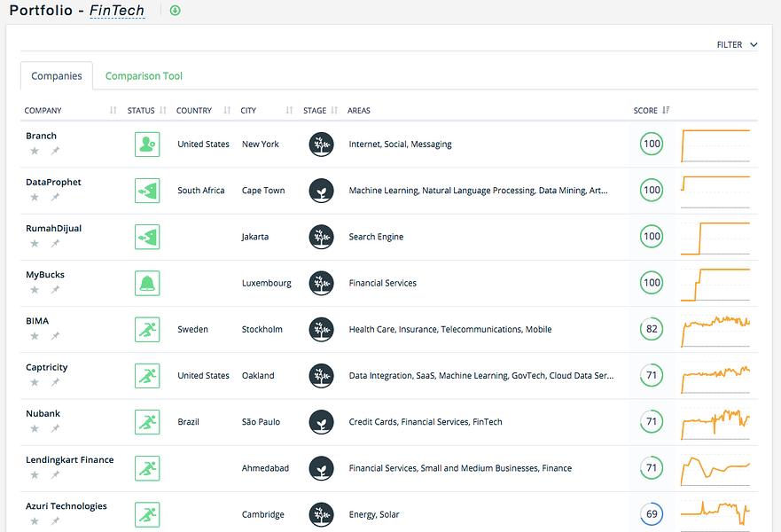Click Lendingkart Finance's running status icon
Screen dimensions: 781x532
pyautogui.click(x=147, y=469)
